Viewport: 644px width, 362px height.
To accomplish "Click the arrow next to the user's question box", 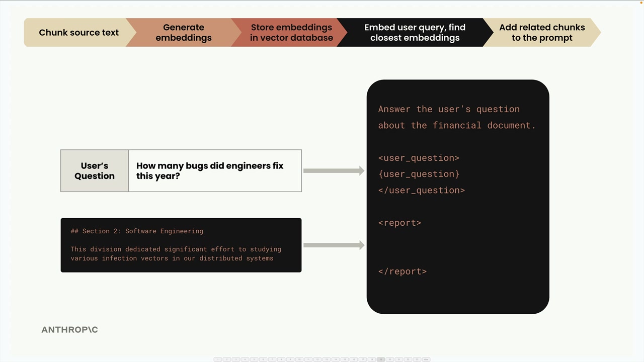I will 334,171.
